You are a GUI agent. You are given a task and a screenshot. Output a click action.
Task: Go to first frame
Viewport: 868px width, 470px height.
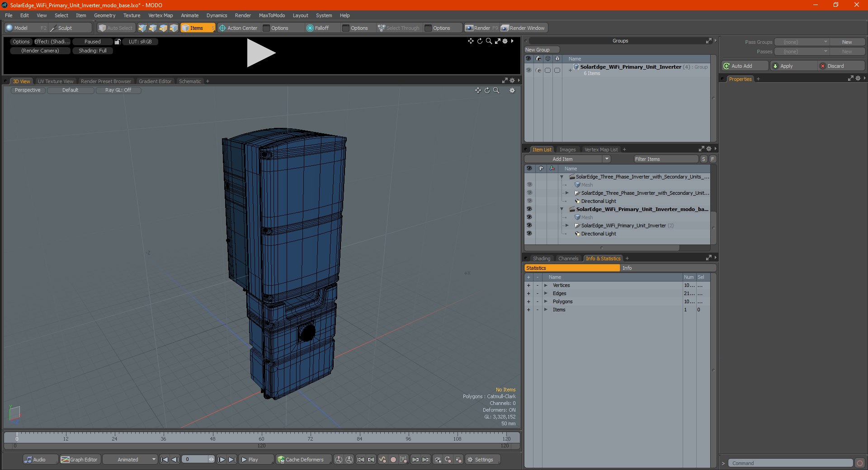[x=165, y=460]
